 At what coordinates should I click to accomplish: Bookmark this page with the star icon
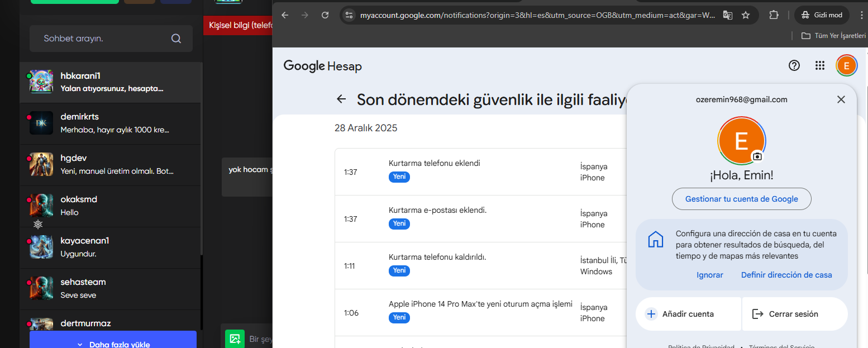tap(746, 15)
